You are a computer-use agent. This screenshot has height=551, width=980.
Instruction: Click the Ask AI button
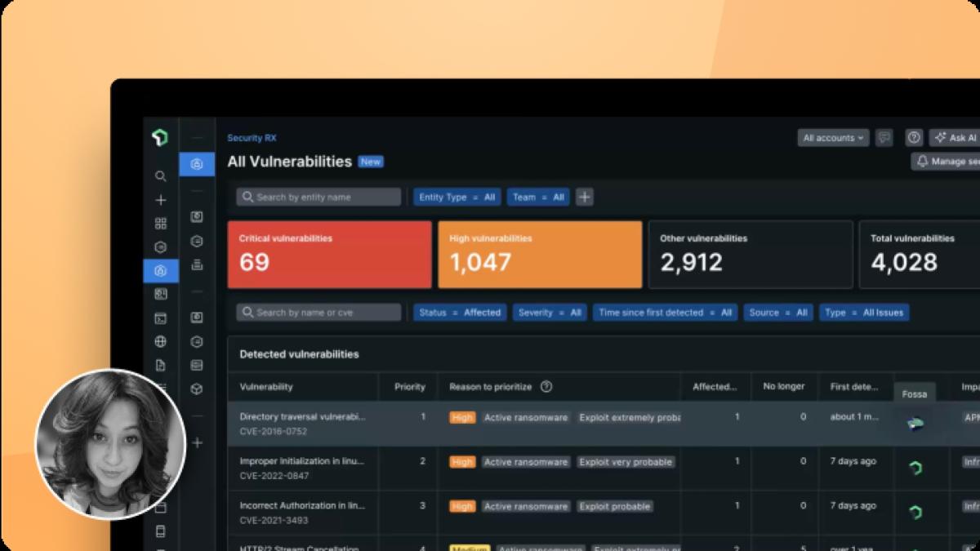click(954, 138)
